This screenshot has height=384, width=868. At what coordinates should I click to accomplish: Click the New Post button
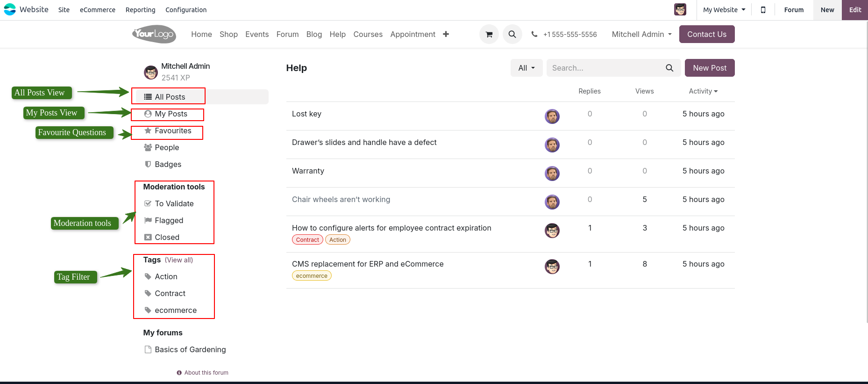(709, 68)
